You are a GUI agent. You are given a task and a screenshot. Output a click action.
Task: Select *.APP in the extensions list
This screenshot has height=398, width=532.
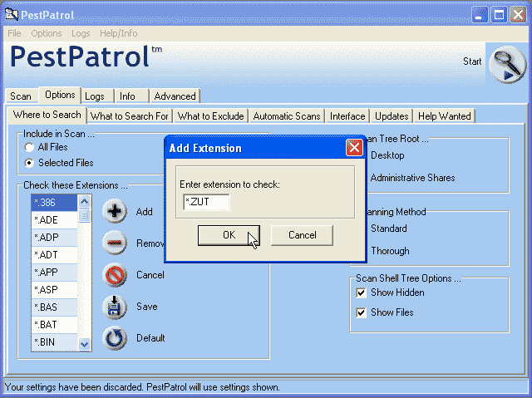point(54,273)
